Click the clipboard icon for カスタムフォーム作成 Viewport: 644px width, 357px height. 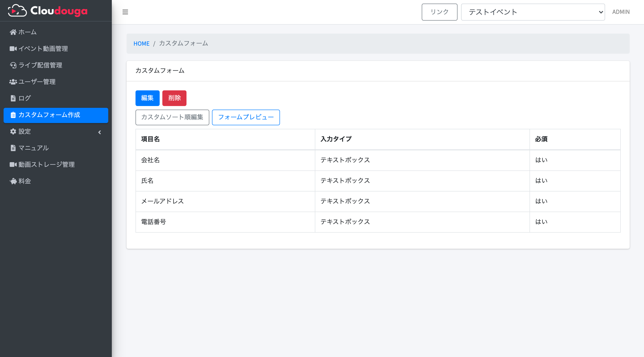point(13,115)
